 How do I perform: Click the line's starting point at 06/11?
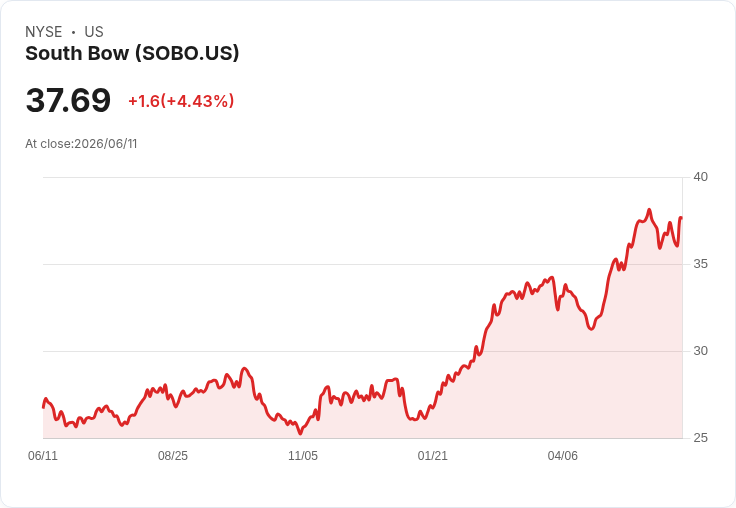point(44,407)
